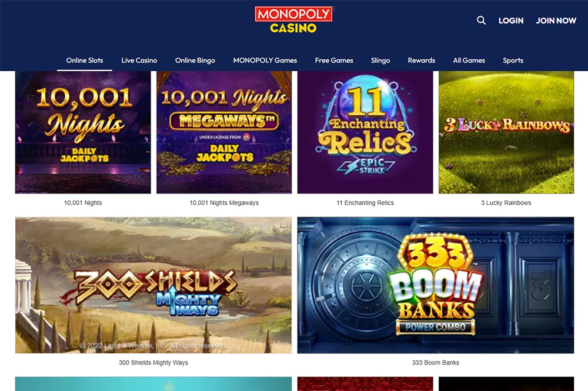Select the 3 Lucky Rainbows thumbnail
This screenshot has width=588, height=391.
point(506,132)
